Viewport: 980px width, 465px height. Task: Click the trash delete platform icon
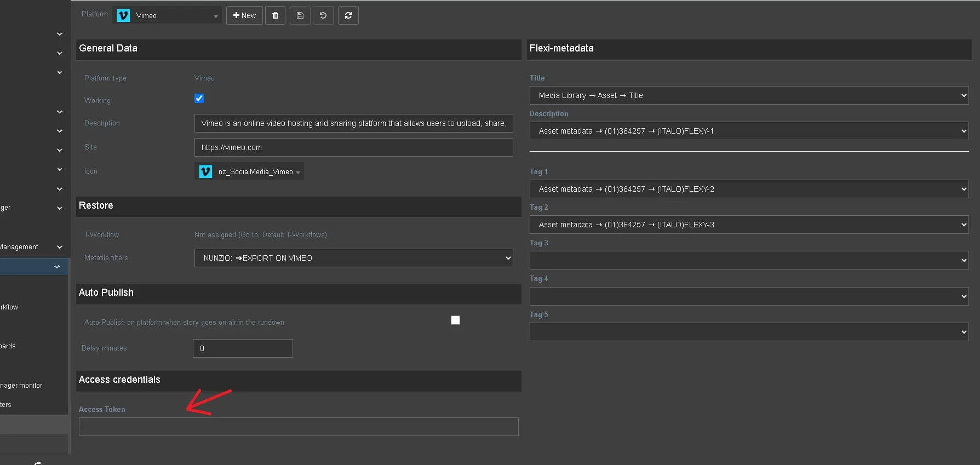(275, 15)
